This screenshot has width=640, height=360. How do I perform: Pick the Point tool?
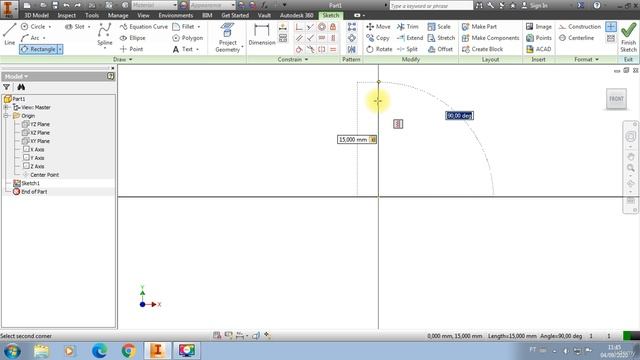131,49
